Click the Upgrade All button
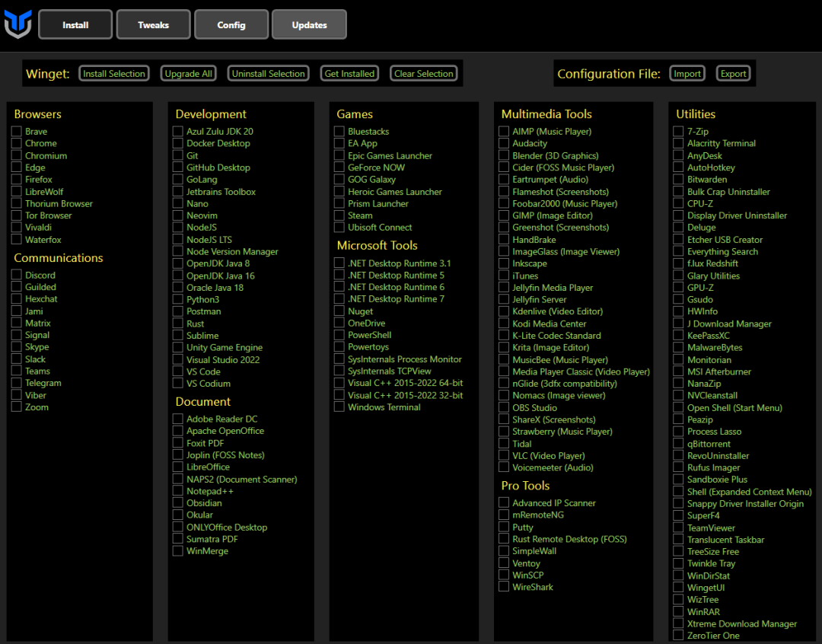822x644 pixels. (x=188, y=73)
